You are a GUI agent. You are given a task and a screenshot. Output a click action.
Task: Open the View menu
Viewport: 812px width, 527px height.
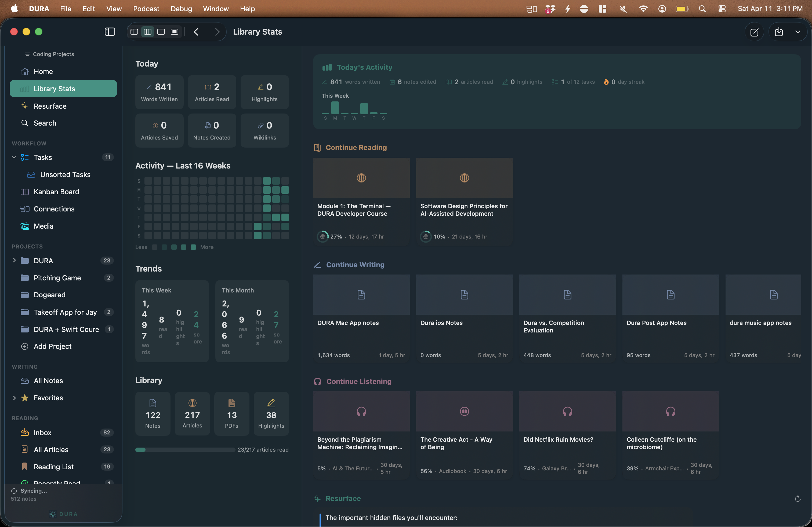click(114, 9)
